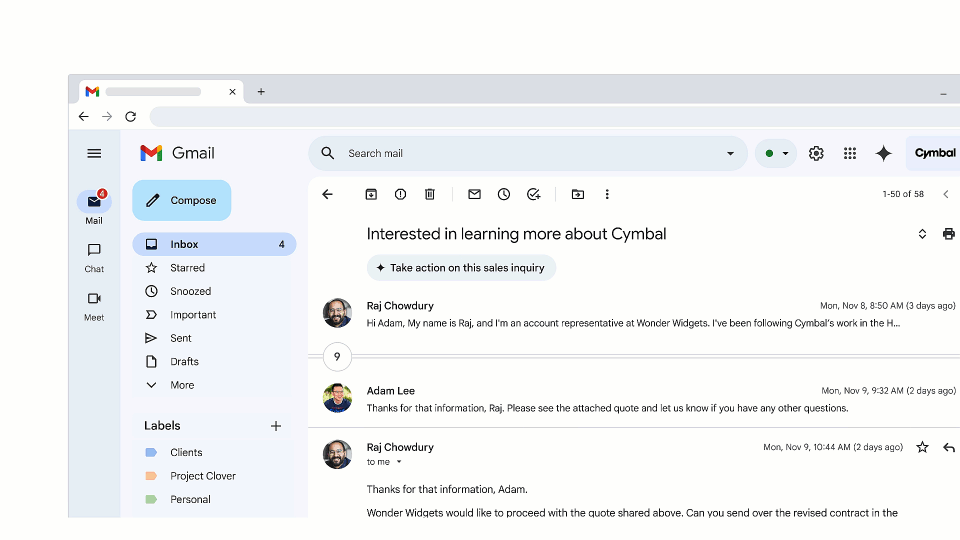Snooze this conversation

tap(504, 195)
